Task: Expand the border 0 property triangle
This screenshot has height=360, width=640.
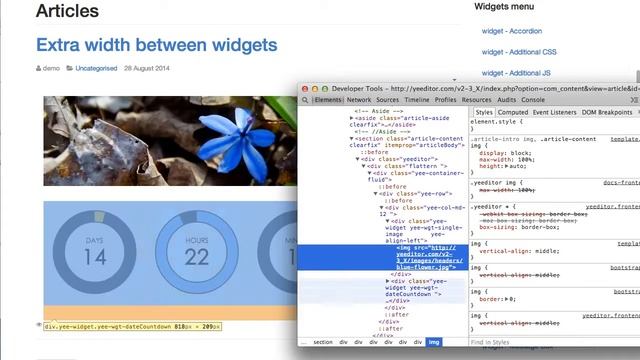Action: click(x=507, y=299)
